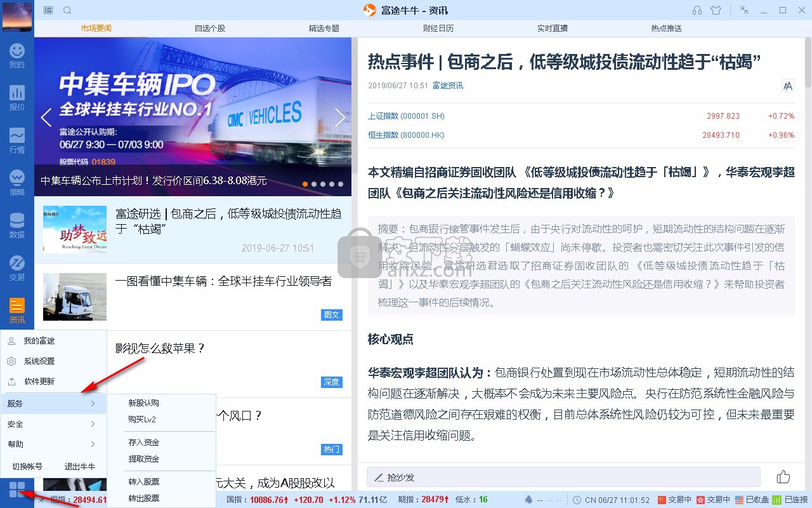Expand the 安全 submenu
This screenshot has height=508, width=812.
click(x=53, y=424)
